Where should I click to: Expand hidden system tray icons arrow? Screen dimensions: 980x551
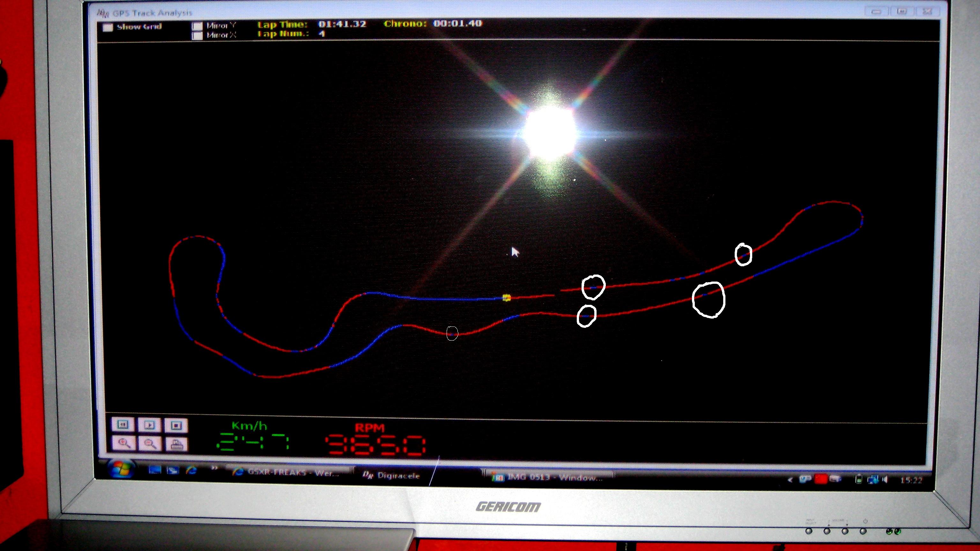tap(791, 480)
